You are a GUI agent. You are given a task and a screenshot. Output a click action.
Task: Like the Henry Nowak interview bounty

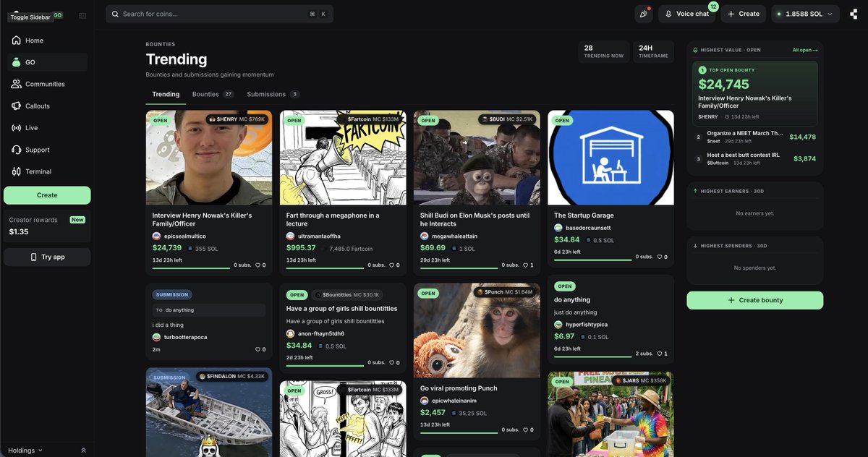click(x=260, y=265)
